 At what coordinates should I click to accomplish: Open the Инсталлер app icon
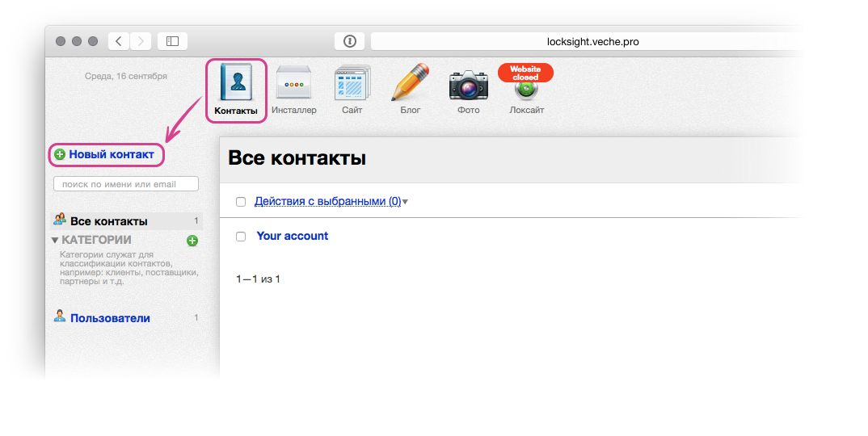(x=294, y=82)
